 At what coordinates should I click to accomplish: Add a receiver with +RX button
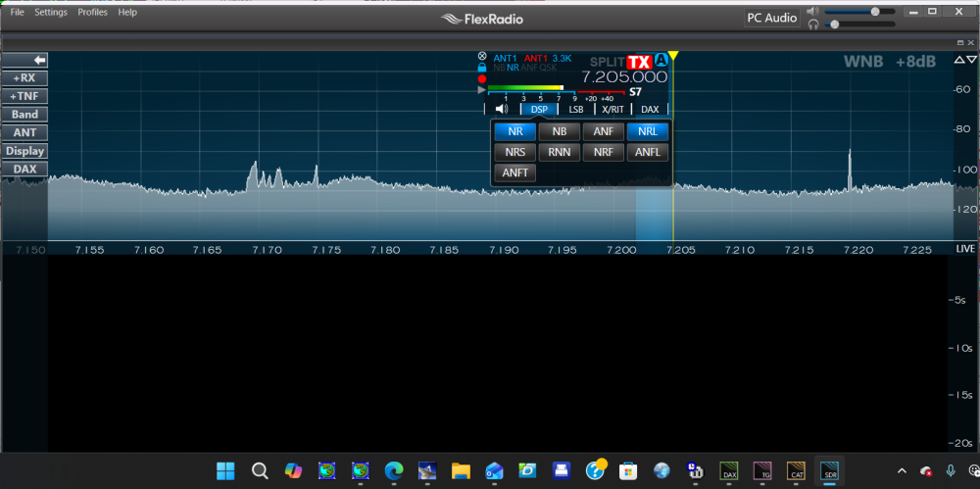24,78
